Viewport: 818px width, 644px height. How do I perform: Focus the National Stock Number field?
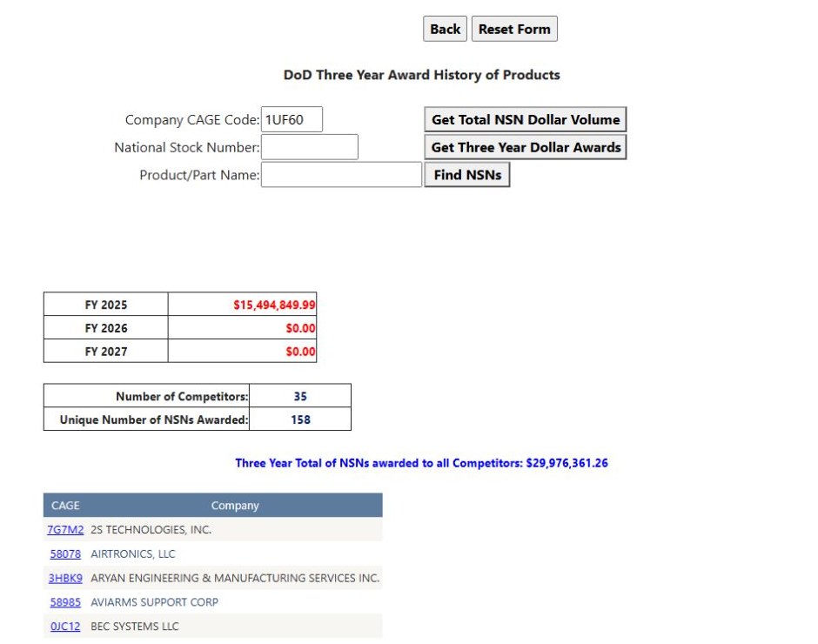click(309, 147)
